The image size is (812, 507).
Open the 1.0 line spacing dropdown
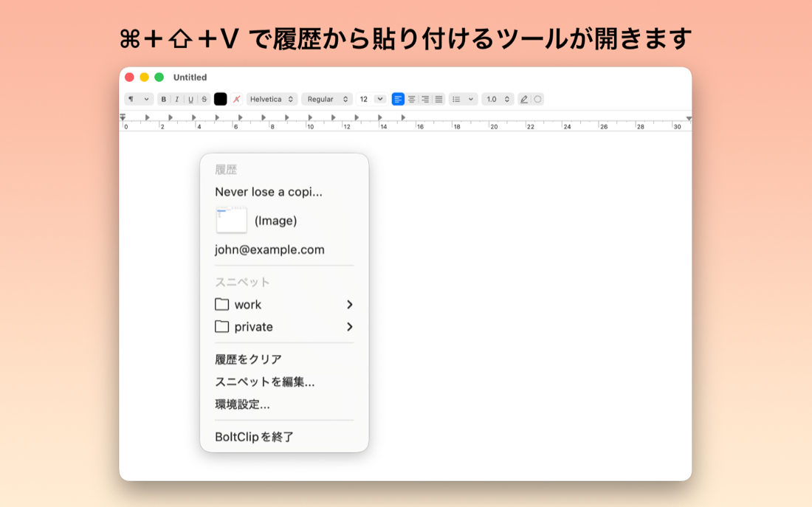pyautogui.click(x=498, y=99)
